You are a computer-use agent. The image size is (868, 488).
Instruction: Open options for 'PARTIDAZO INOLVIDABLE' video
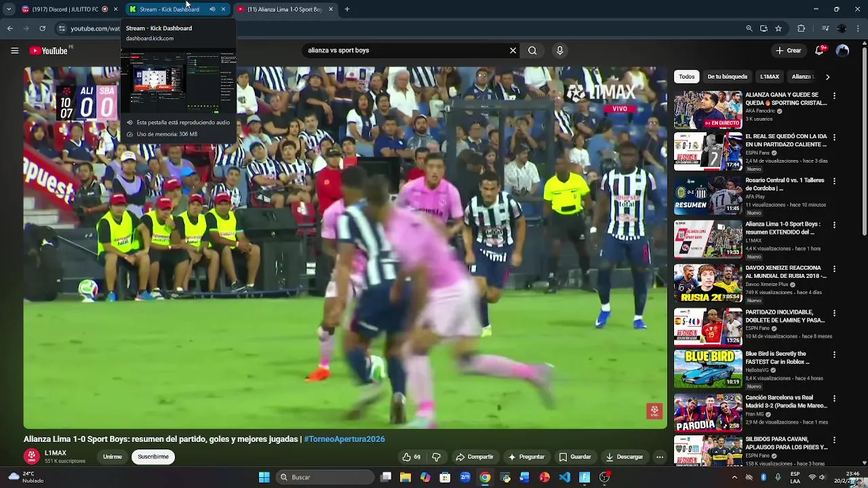[834, 313]
